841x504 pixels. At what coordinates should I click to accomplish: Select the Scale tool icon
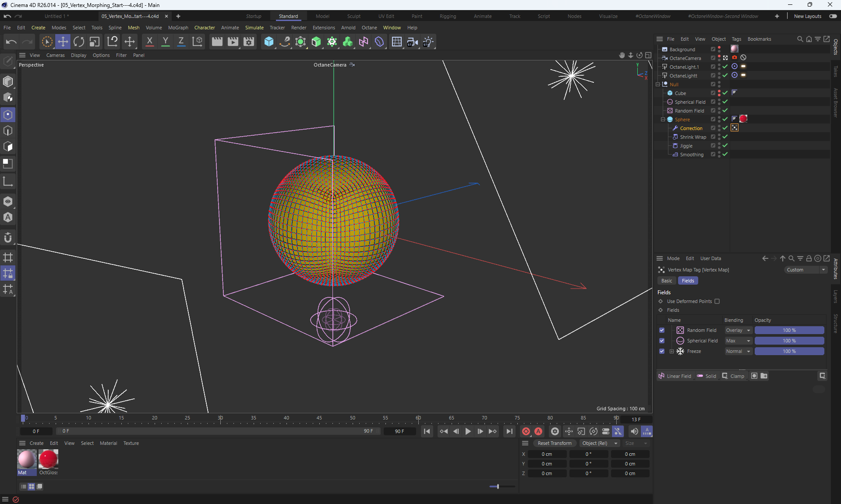tap(95, 42)
